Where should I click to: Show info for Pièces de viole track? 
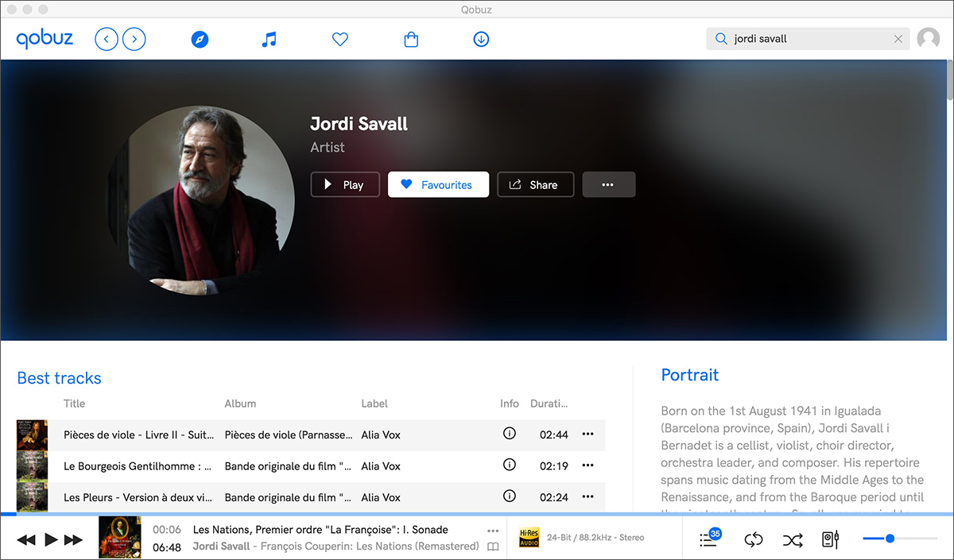[x=510, y=434]
